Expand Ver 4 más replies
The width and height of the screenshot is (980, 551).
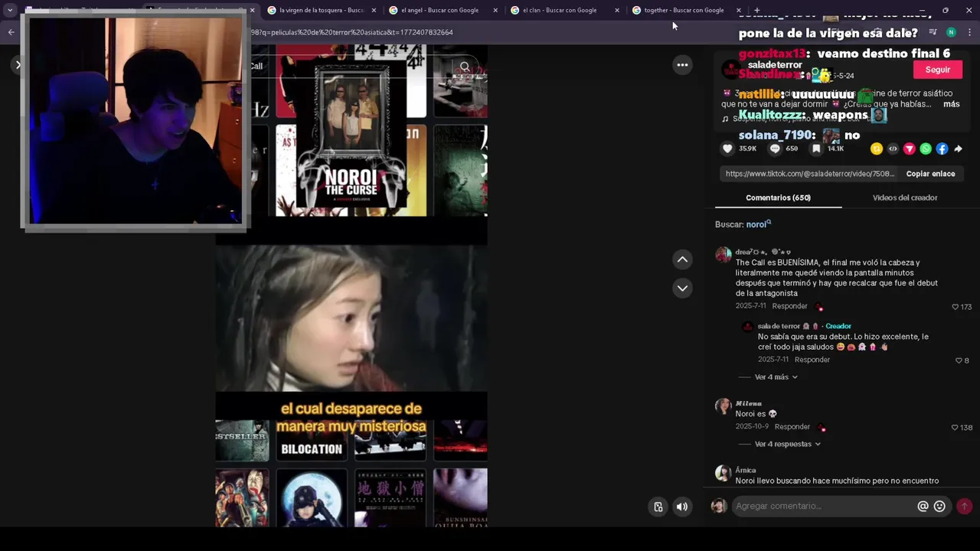[776, 377]
